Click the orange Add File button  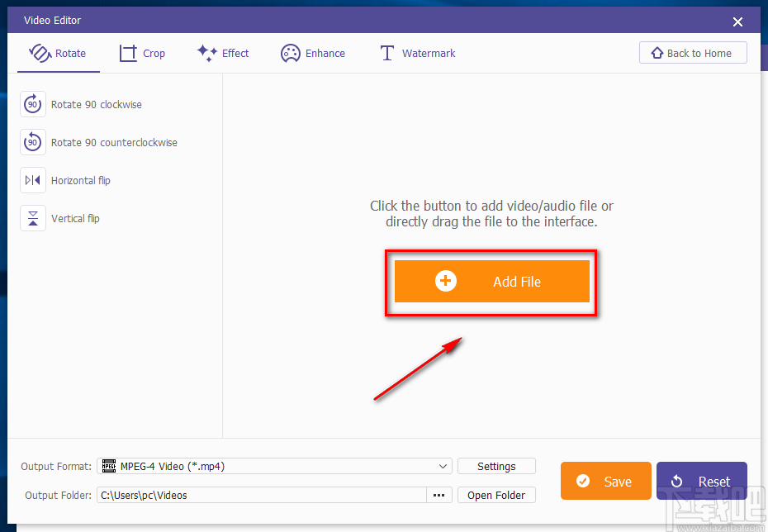point(491,281)
